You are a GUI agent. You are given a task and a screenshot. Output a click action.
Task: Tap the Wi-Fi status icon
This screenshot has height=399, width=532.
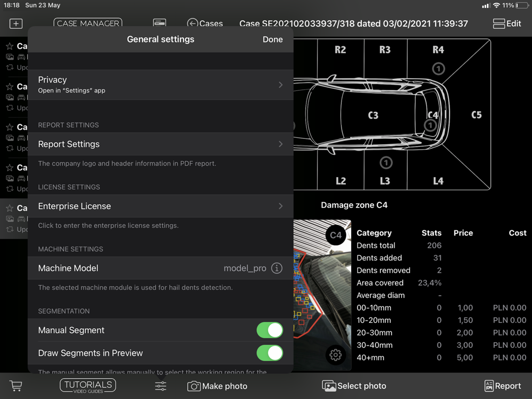click(496, 5)
